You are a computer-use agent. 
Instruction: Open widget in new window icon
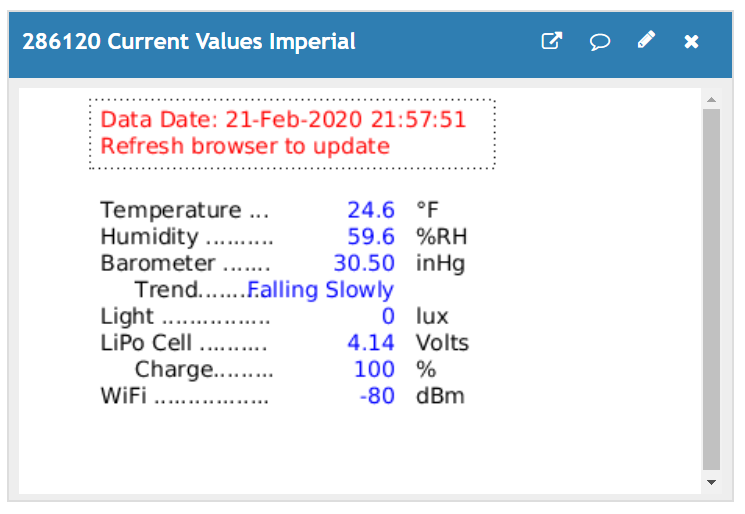point(551,41)
